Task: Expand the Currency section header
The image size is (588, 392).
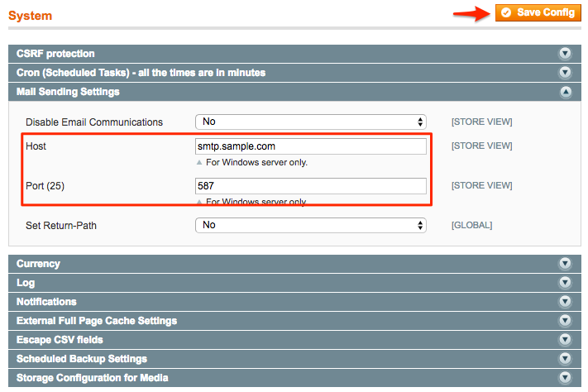Action: pyautogui.click(x=38, y=264)
